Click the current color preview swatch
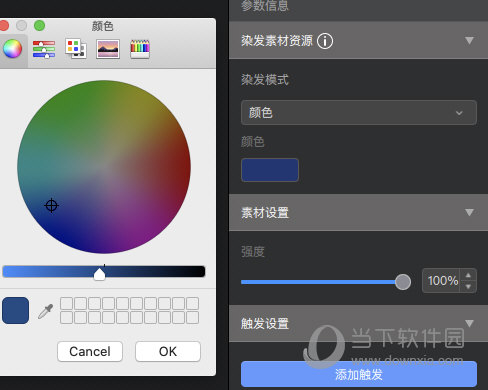Screen dimensions: 488x390 (15, 310)
